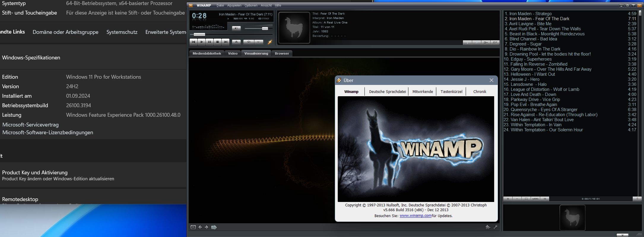The image size is (644, 237).
Task: Toggle fullscreen visualization icon
Action: [x=193, y=227]
